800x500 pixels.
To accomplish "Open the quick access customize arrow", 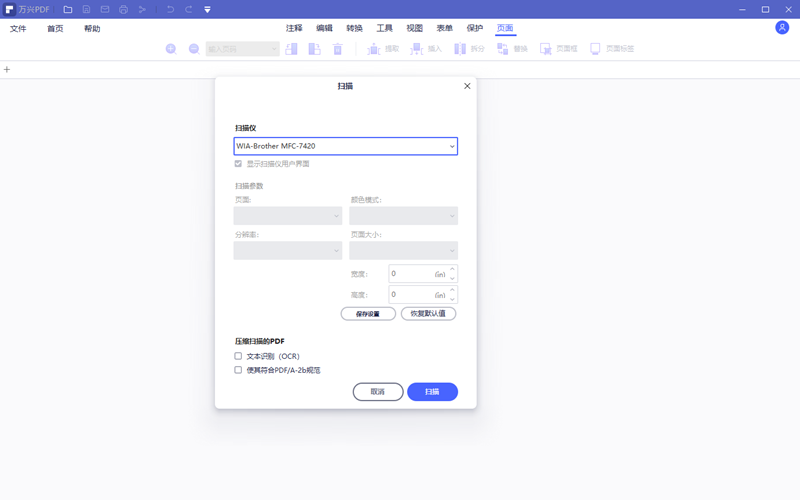I will coord(207,10).
